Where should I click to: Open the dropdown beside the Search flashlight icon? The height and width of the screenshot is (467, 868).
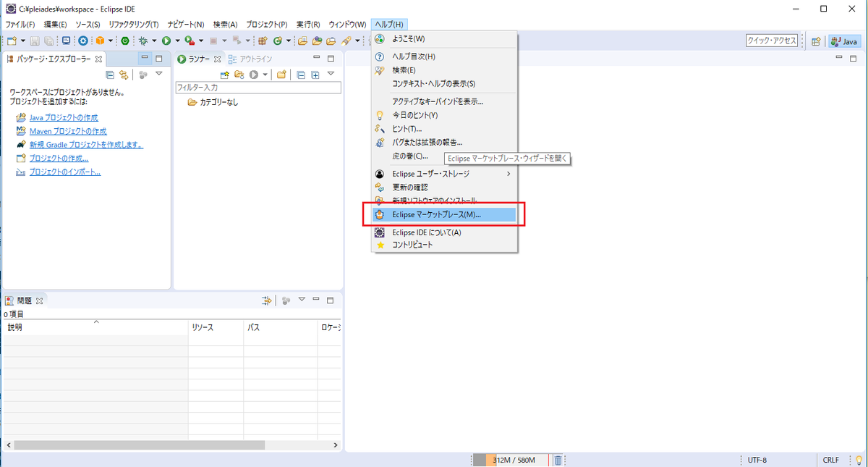(x=357, y=41)
